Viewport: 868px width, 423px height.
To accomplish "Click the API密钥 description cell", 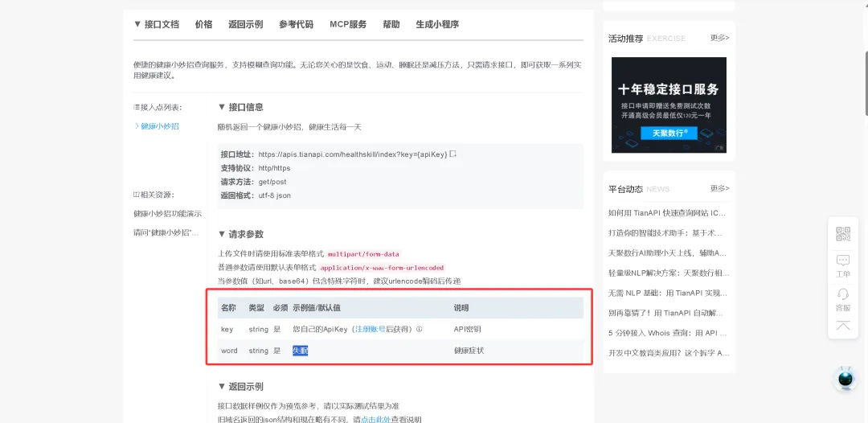I will pos(467,329).
